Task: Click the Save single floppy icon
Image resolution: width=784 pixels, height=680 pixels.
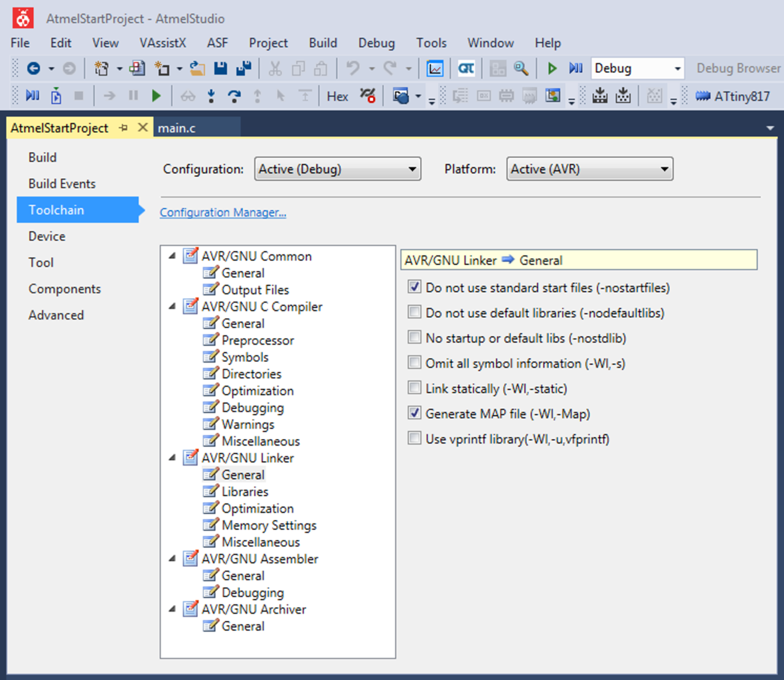Action: tap(220, 68)
